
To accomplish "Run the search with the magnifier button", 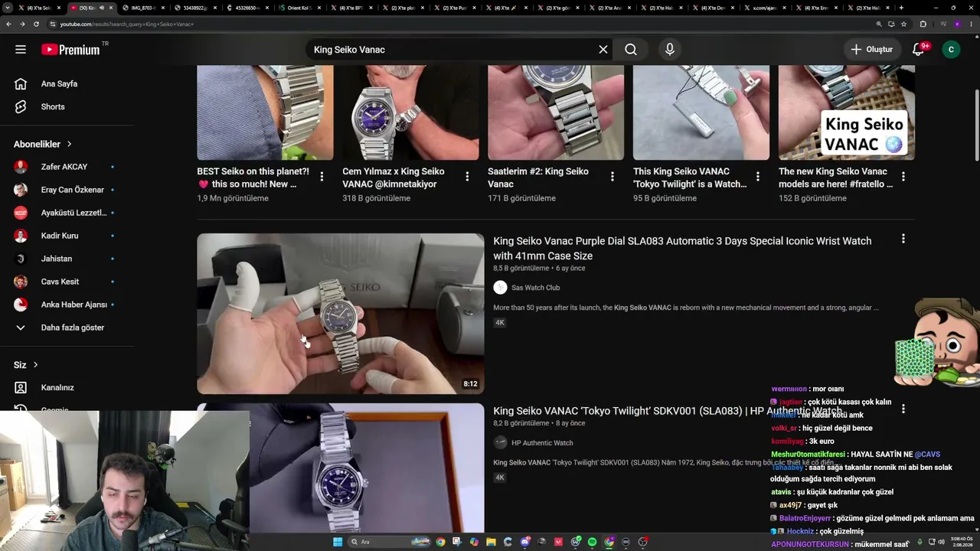I will tap(631, 50).
